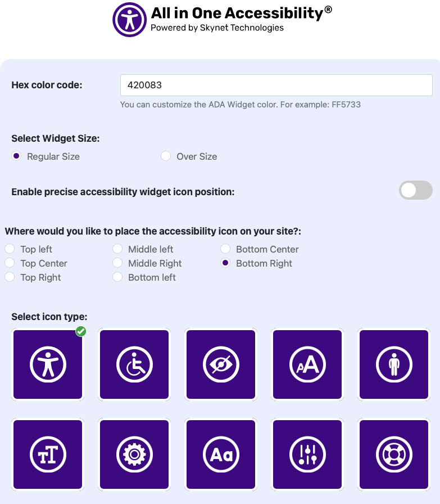Select the standing person in circle icon
440x504 pixels.
pyautogui.click(x=393, y=364)
